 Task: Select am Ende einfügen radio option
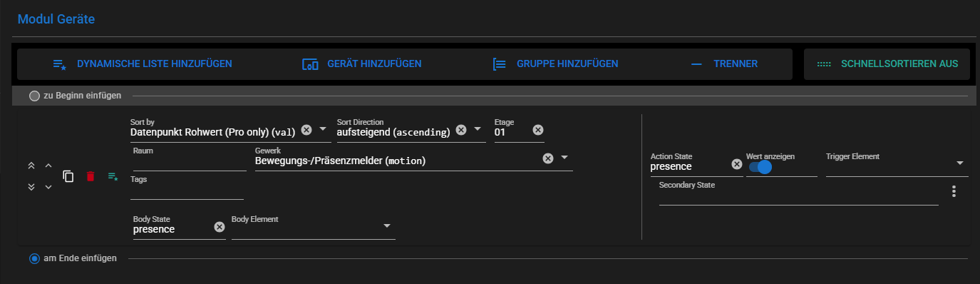point(34,258)
